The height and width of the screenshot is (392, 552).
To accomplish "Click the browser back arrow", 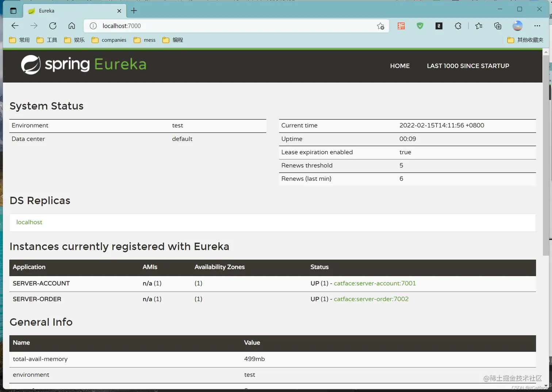I will point(15,26).
